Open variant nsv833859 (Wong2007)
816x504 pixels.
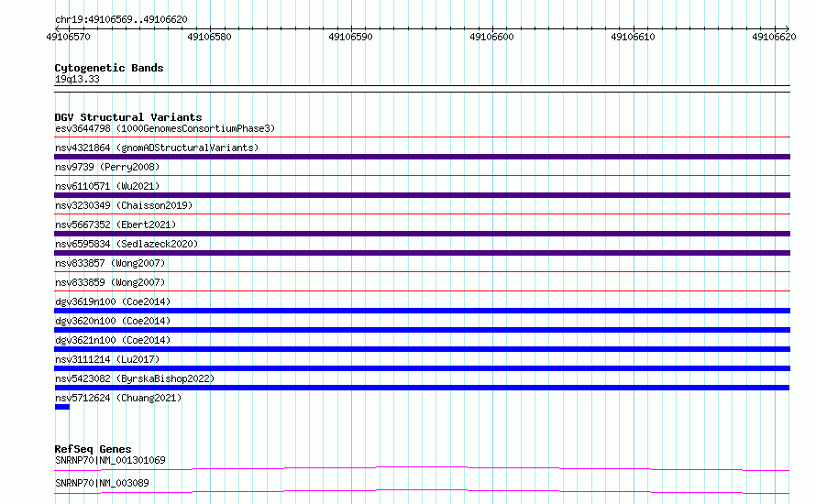tap(110, 282)
